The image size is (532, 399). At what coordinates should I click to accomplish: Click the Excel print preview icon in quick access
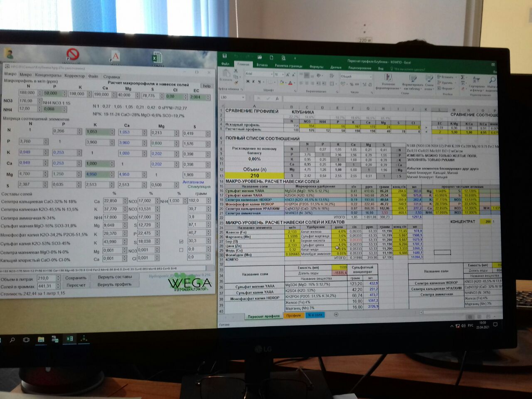[283, 58]
